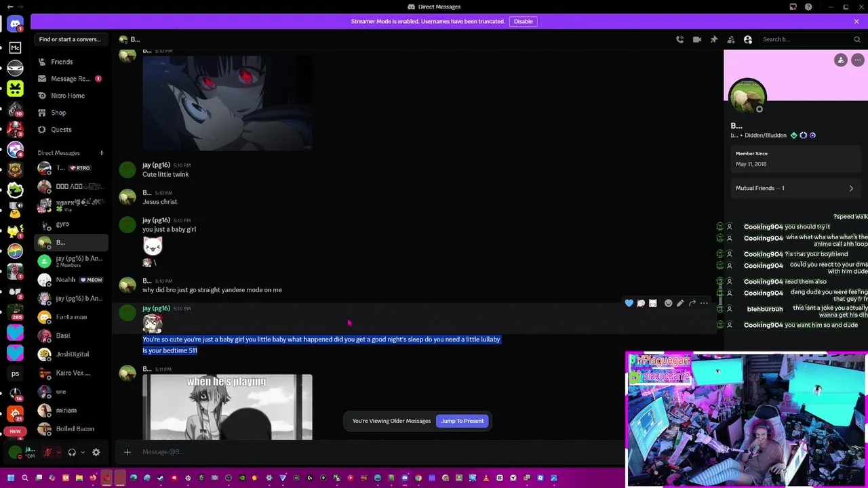Expand Mutual Friends — 1 section
Image resolution: width=868 pixels, height=488 pixels.
tap(795, 188)
